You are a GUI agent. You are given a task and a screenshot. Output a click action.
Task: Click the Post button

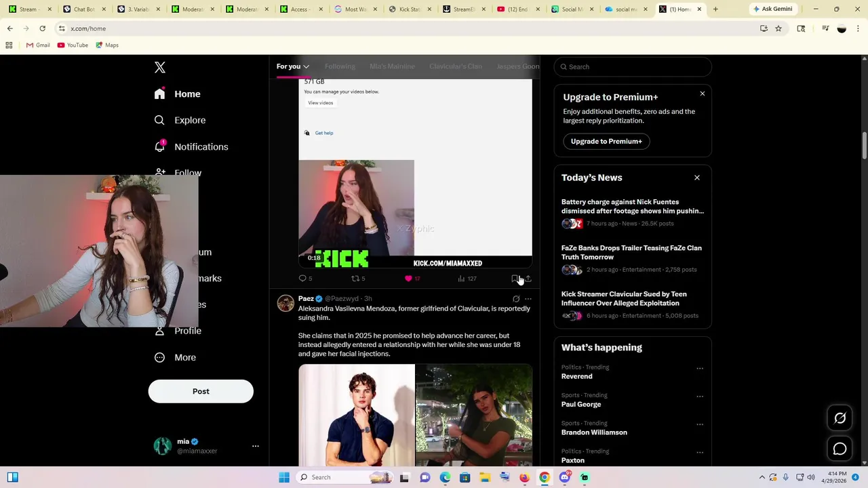pyautogui.click(x=201, y=391)
